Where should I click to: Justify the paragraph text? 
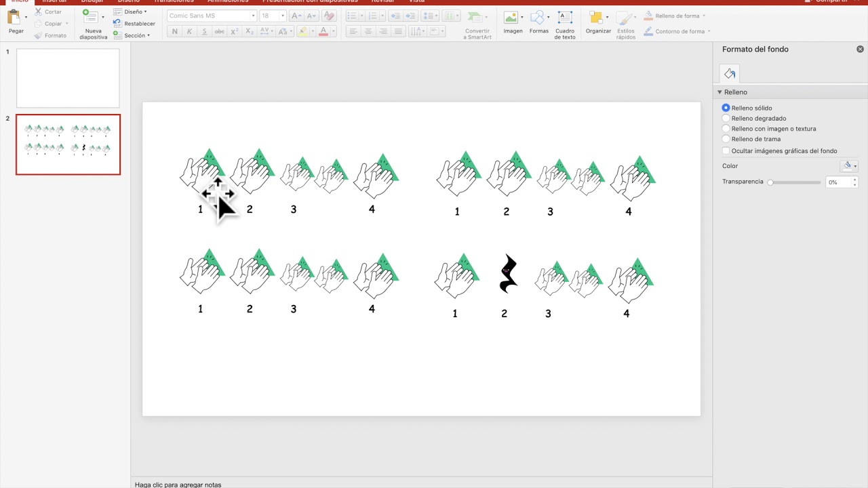[398, 31]
